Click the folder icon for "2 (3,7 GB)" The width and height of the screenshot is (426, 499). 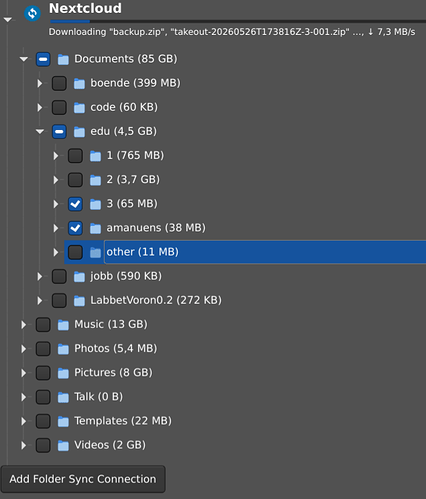click(95, 180)
